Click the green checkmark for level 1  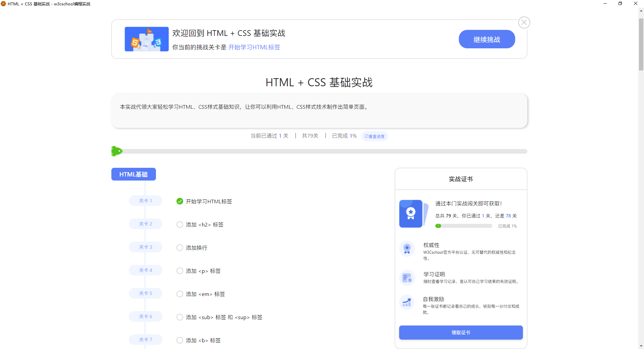[x=180, y=201]
